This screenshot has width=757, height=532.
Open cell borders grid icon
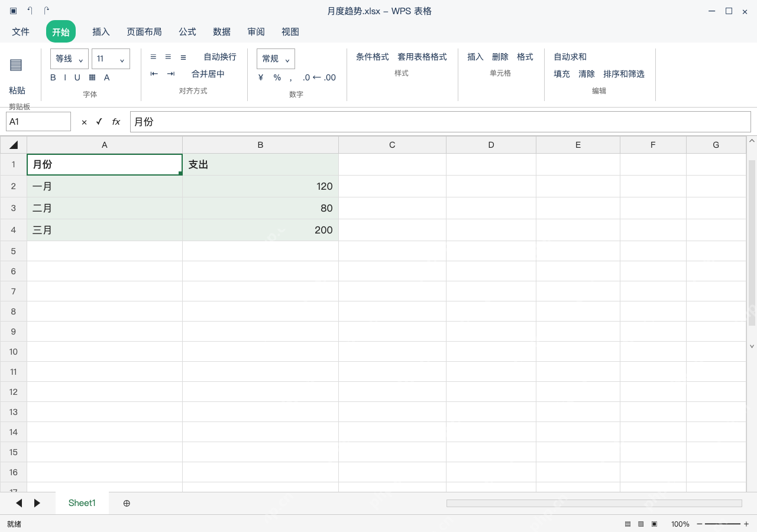pos(92,77)
